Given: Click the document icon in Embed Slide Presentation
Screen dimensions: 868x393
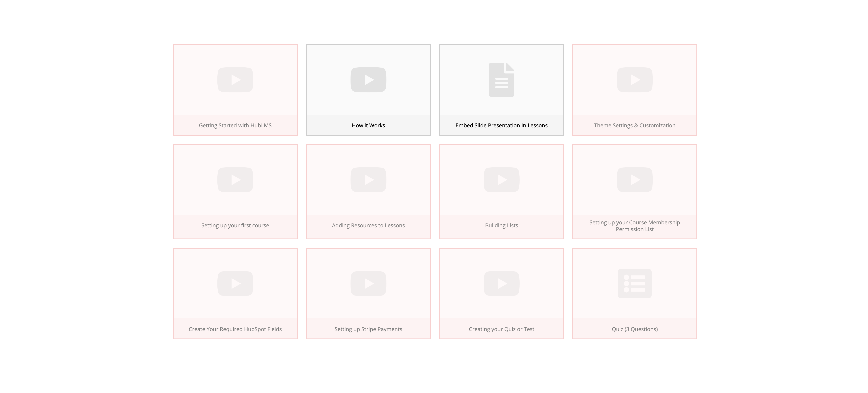Looking at the screenshot, I should (501, 80).
